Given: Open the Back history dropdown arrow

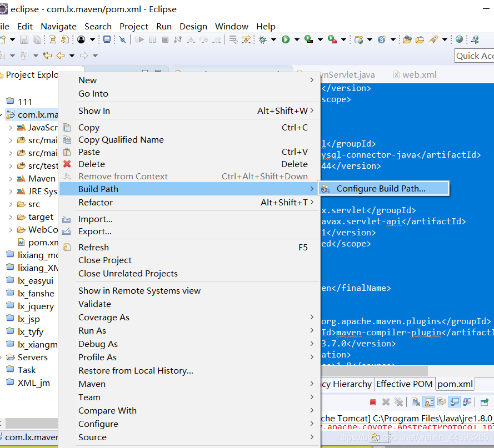Looking at the screenshot, I should pos(72,56).
